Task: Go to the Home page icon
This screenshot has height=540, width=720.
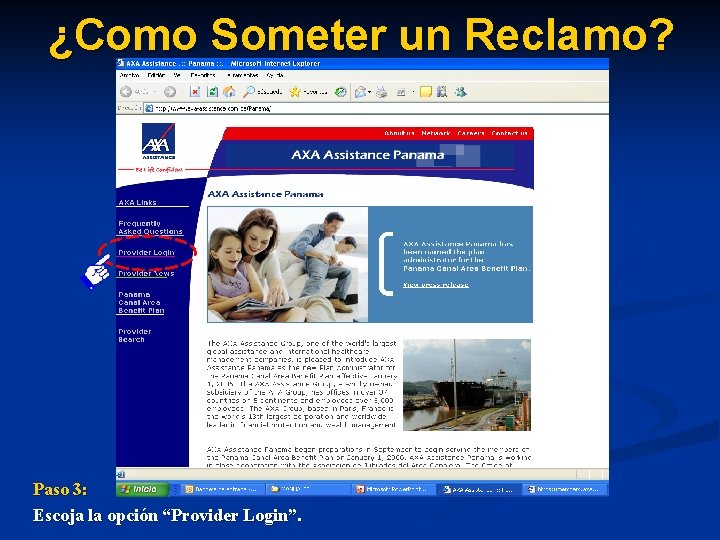Action: coord(229,92)
